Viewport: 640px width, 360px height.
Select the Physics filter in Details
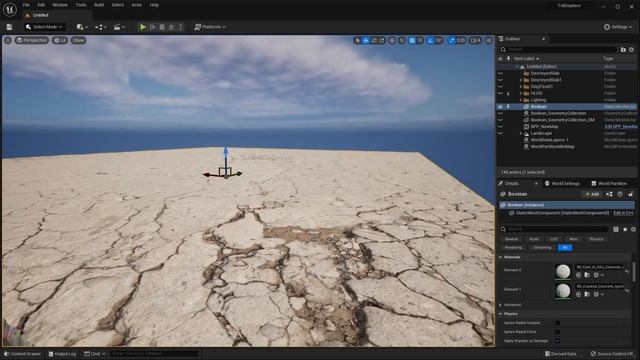click(596, 239)
